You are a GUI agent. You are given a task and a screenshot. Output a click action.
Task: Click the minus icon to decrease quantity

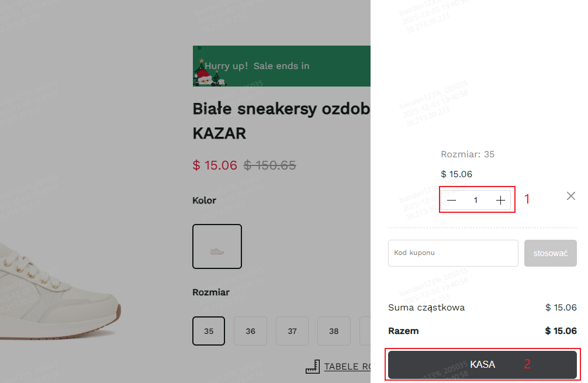coord(451,200)
